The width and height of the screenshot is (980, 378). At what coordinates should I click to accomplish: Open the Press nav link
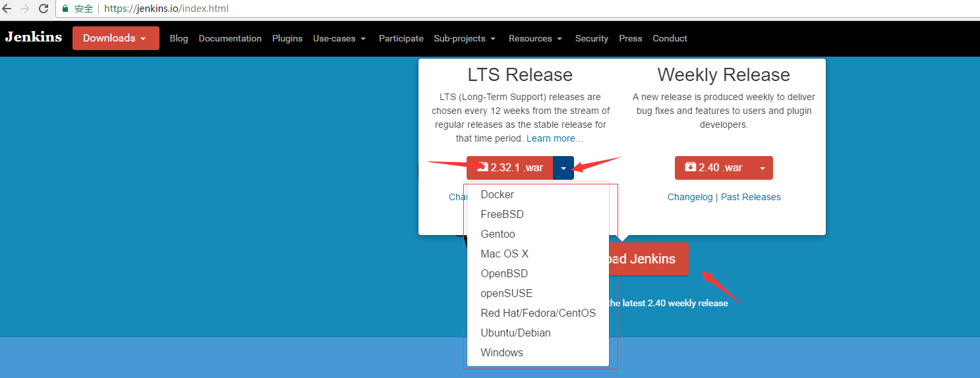point(631,38)
